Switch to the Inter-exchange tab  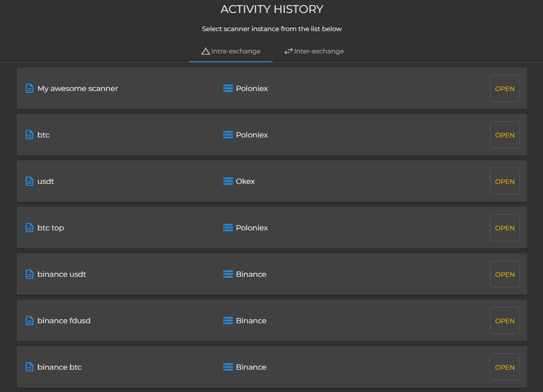(314, 51)
